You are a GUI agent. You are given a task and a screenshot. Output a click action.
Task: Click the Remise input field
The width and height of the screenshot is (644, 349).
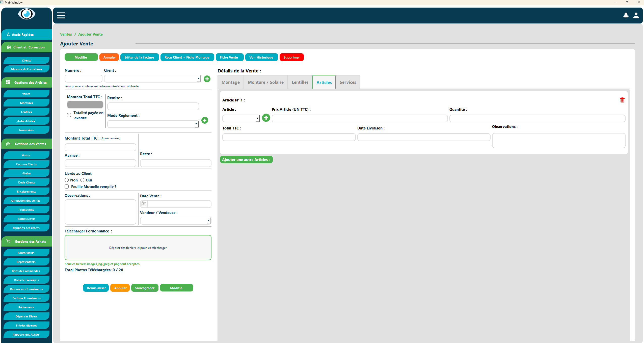tap(153, 106)
